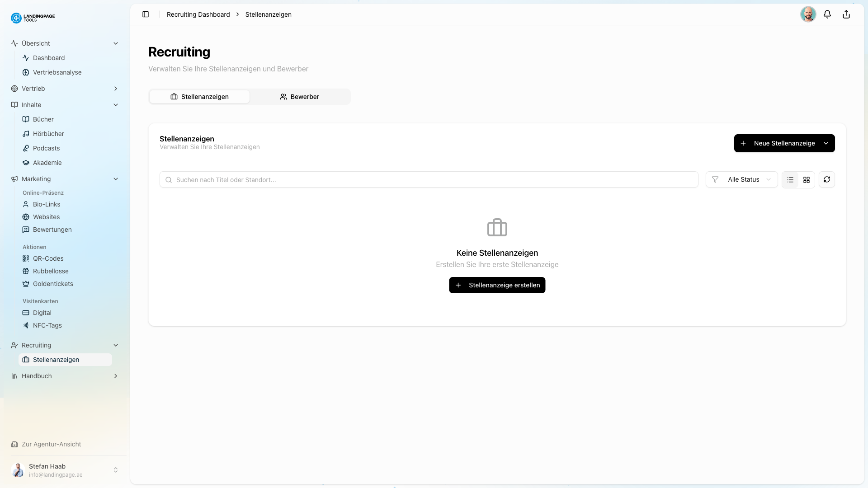
Task: Toggle the sidebar panel icon
Action: click(146, 14)
